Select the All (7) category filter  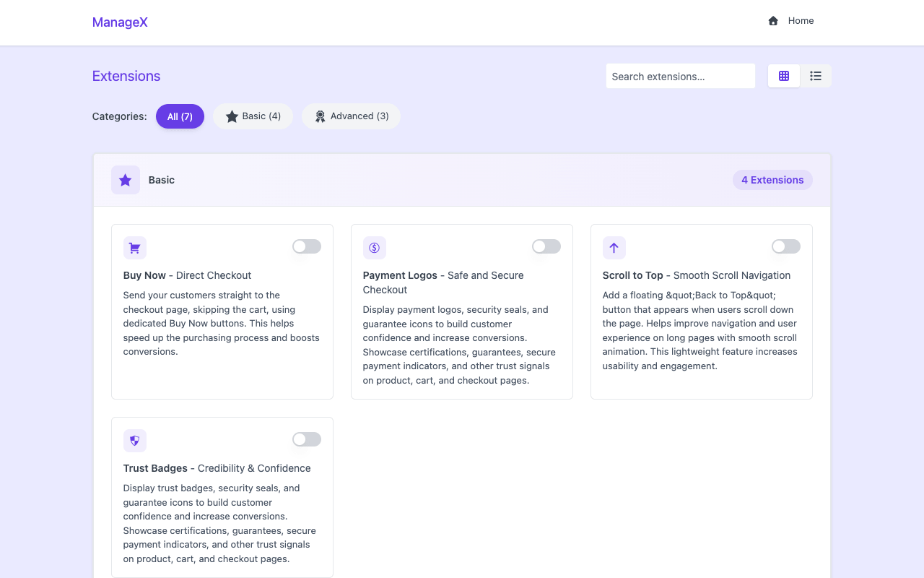point(180,116)
